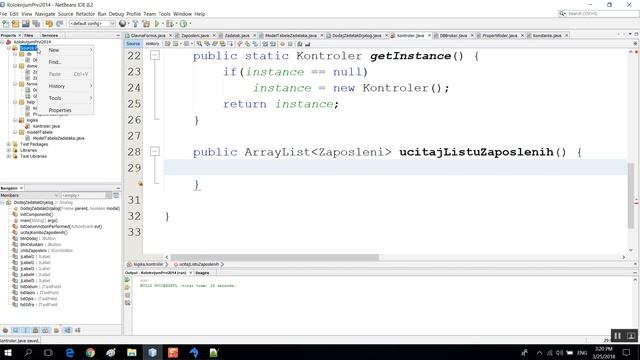Click the Clean and Build Project icon
Screen dimensions: 640x360
pos(146,24)
